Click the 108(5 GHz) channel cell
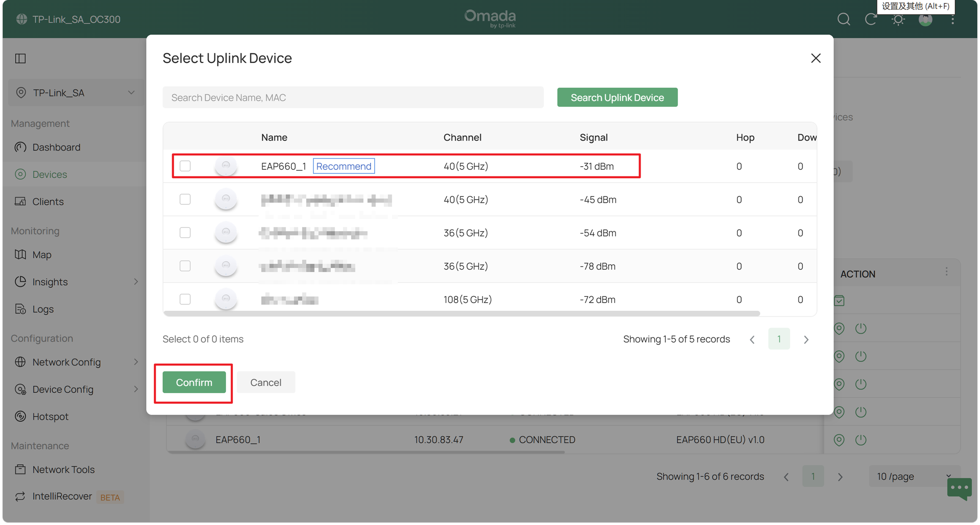This screenshot has width=980, height=525. coord(467,299)
